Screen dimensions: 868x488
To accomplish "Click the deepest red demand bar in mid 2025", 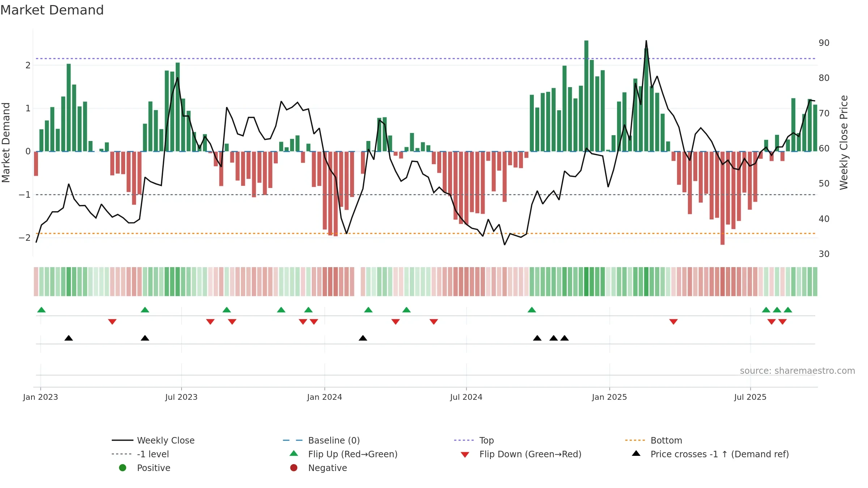I will click(x=723, y=198).
